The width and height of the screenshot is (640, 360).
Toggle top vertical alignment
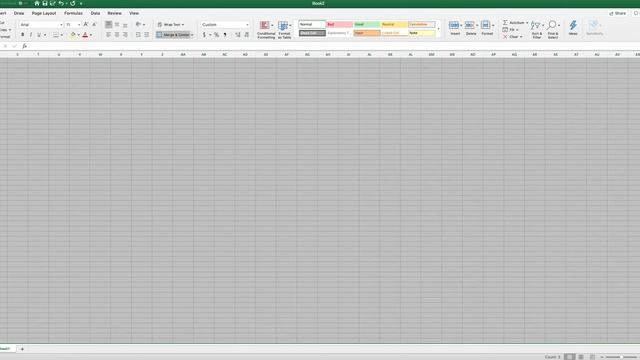[x=108, y=24]
